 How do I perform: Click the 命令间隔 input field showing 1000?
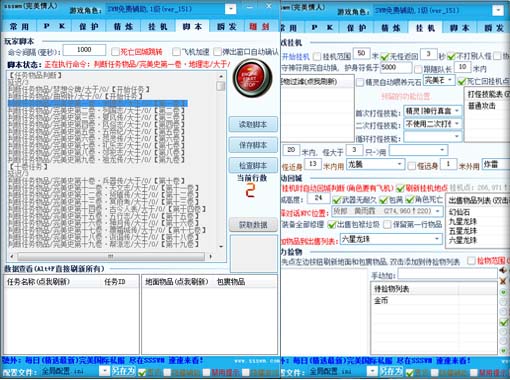tap(84, 50)
